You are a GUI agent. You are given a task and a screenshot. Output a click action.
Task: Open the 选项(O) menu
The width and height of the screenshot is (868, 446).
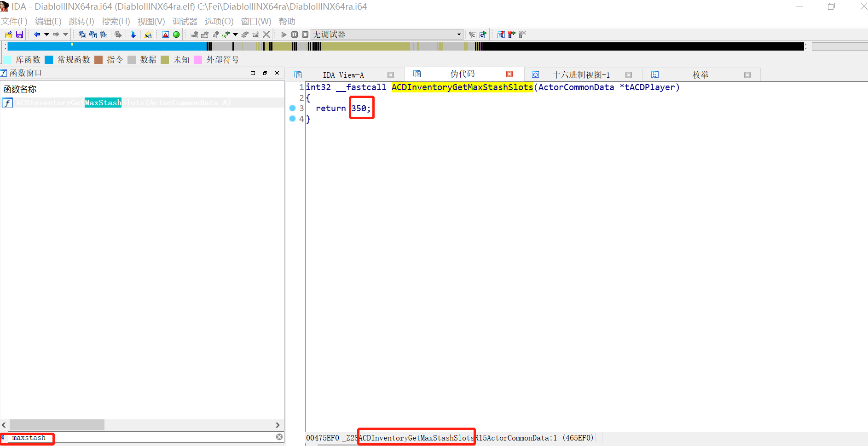pos(219,21)
